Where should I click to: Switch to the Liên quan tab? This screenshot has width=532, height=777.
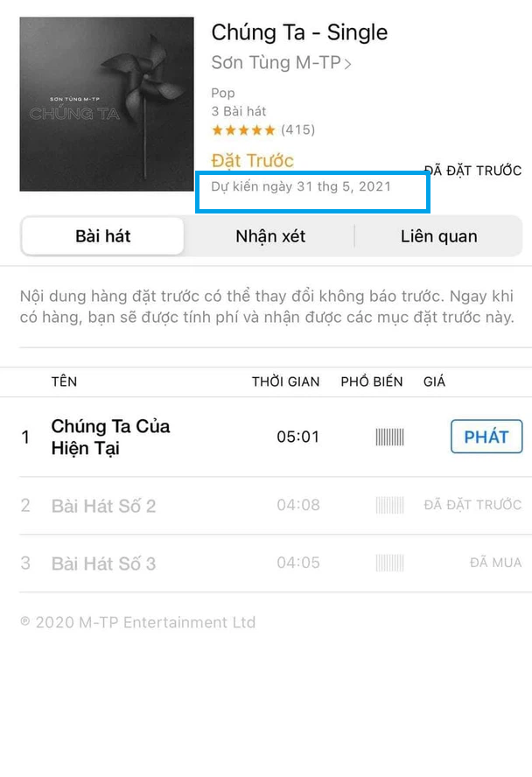(439, 236)
